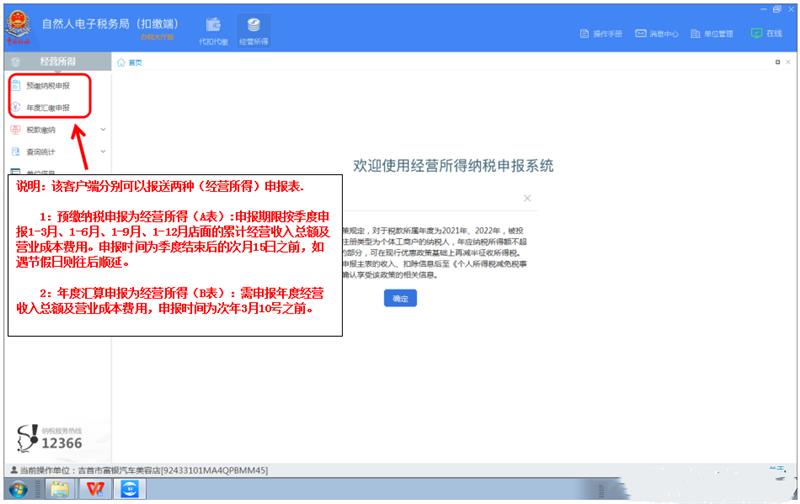
Task: Open the Windows Start menu
Action: (18, 490)
